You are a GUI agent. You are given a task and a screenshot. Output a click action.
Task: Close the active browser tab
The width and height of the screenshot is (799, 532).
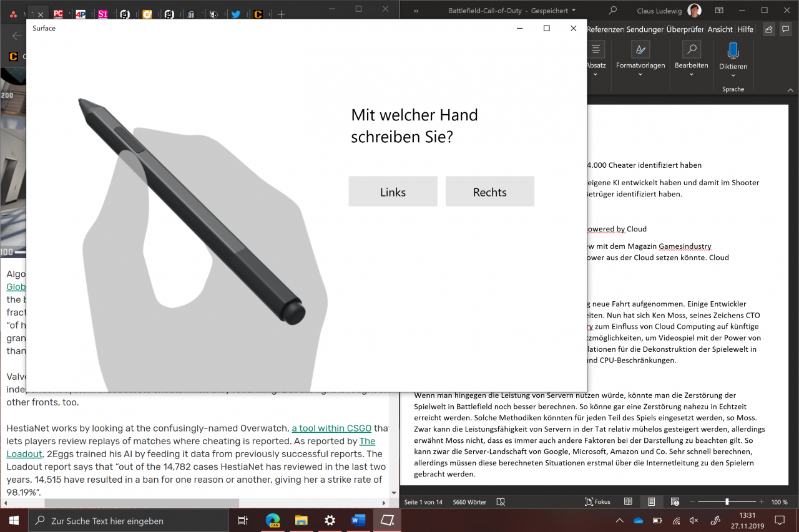click(x=41, y=14)
